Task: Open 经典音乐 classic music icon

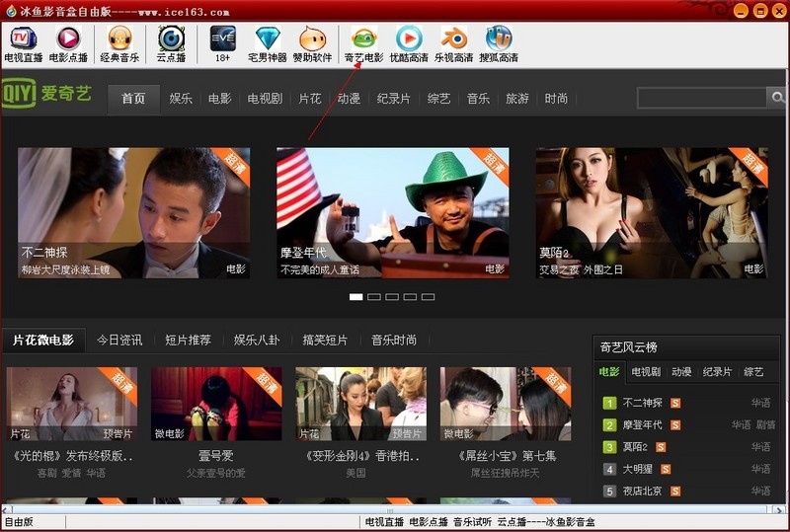Action: point(119,44)
